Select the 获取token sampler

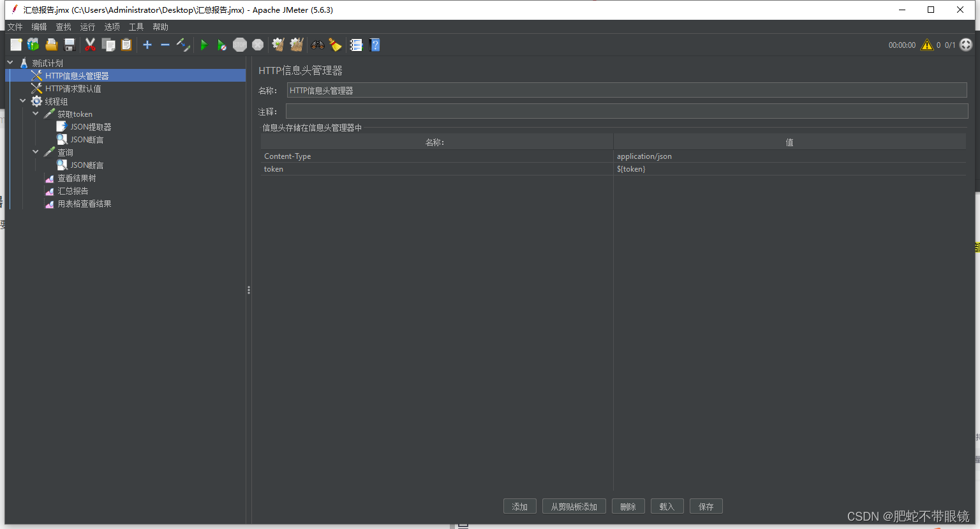(75, 114)
